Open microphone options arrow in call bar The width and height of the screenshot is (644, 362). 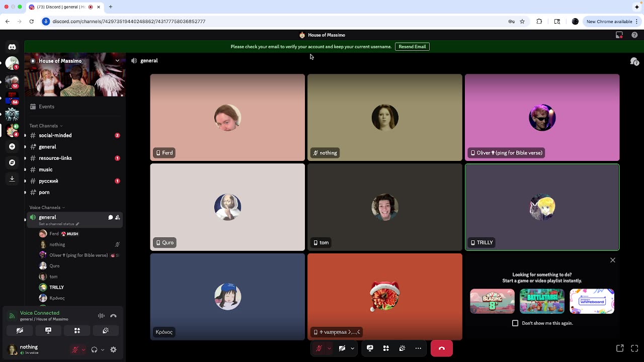click(329, 348)
